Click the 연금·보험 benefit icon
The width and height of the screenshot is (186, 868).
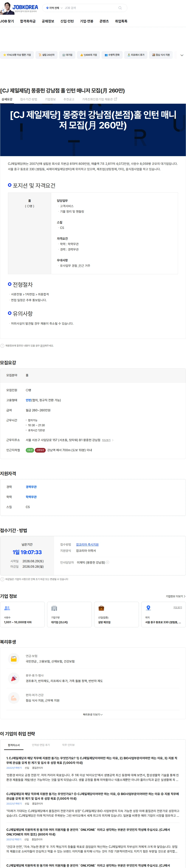[x=14, y=659]
